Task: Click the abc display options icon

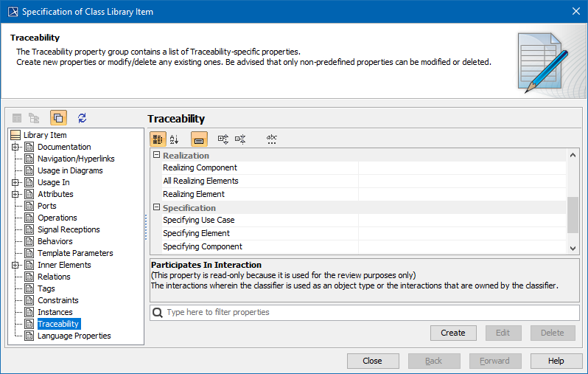Action: (272, 139)
